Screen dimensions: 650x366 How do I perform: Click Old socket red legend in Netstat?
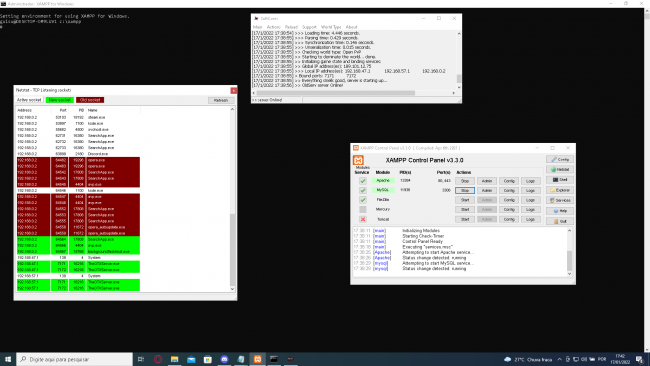(x=90, y=100)
